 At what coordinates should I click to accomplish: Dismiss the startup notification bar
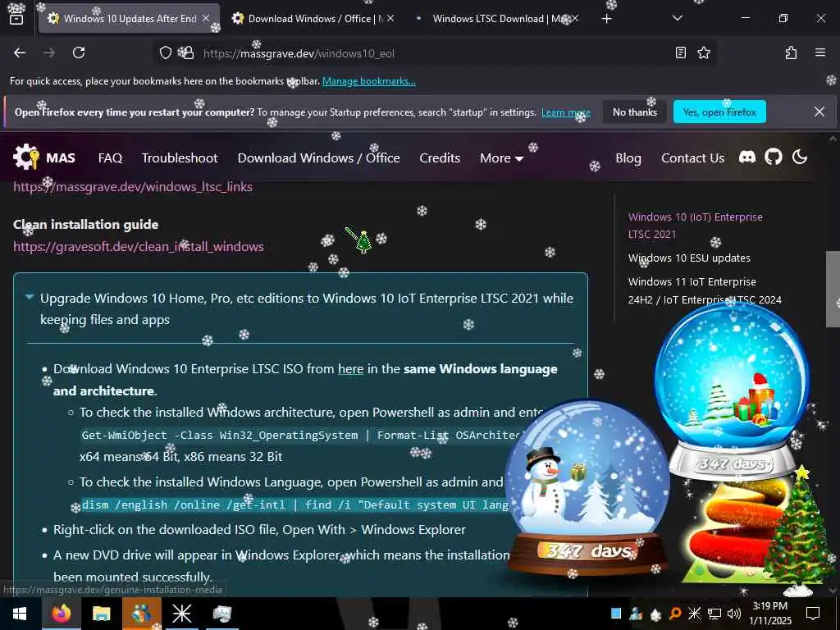click(x=819, y=112)
